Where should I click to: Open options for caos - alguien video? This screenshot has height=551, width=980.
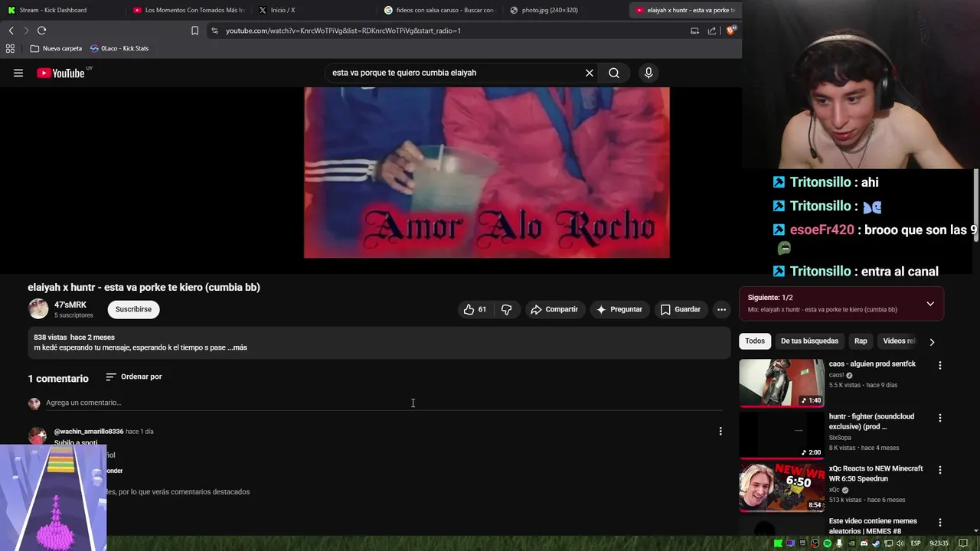point(940,366)
